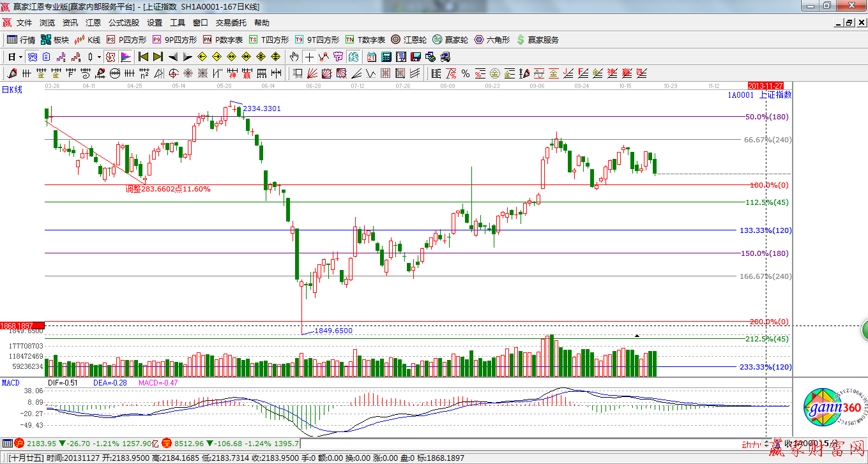This screenshot has width=868, height=464.
Task: Toggle the crosshair cursor mode
Action: click(309, 57)
